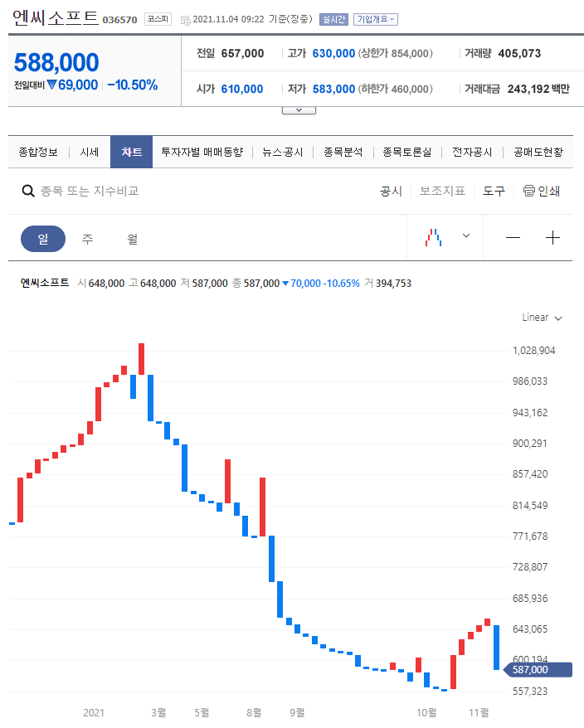Viewport: 584px width, 728px height.
Task: Click the 보조지표 indicators button
Action: coord(442,192)
